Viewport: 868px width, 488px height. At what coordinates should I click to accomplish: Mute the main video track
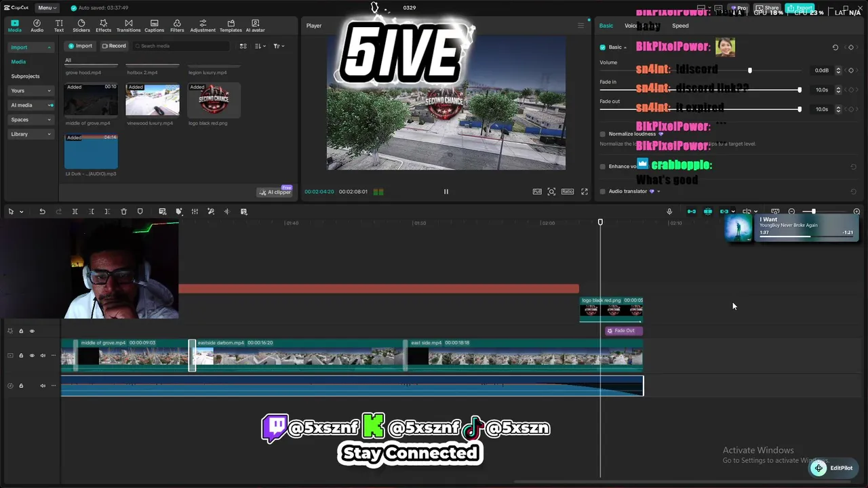[x=43, y=356]
